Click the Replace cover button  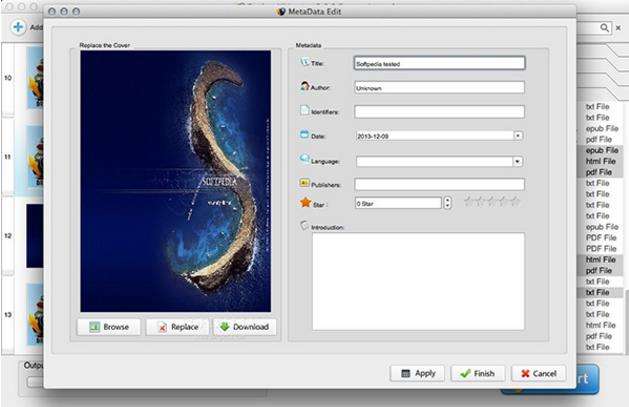[x=178, y=327]
